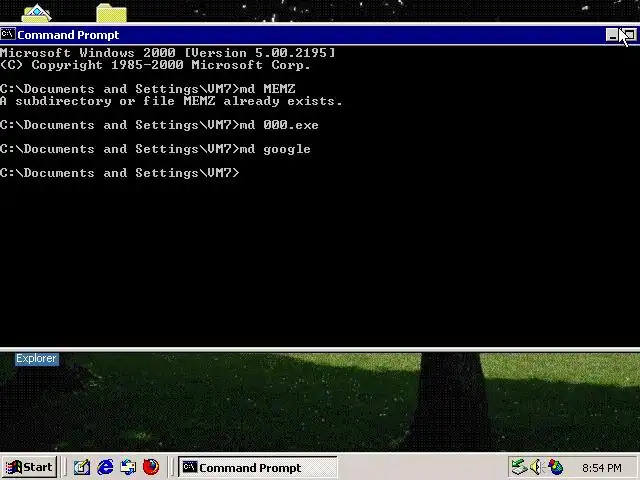The height and width of the screenshot is (480, 640).
Task: Click the Command Prompt title bar text
Action: pos(68,35)
